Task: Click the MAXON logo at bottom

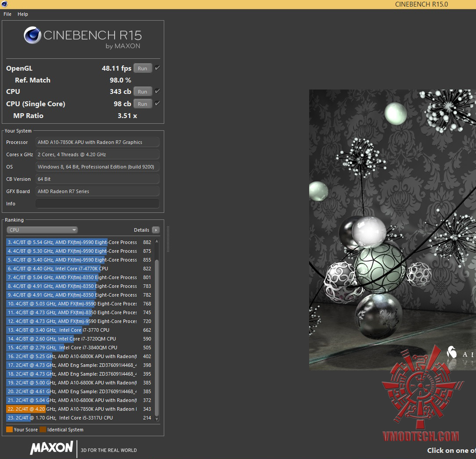Action: (x=51, y=448)
